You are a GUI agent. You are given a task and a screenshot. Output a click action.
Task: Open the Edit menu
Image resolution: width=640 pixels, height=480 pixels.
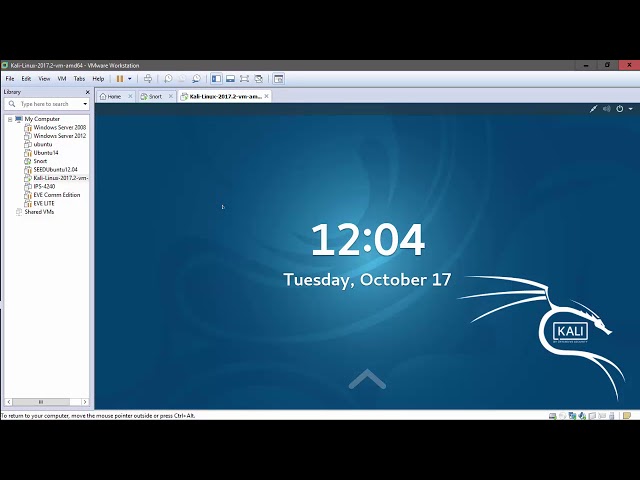(x=26, y=79)
